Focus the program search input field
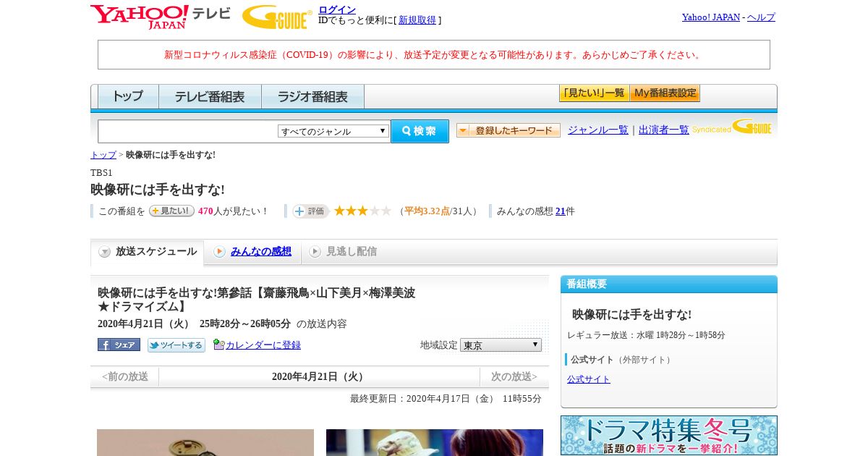 click(188, 131)
